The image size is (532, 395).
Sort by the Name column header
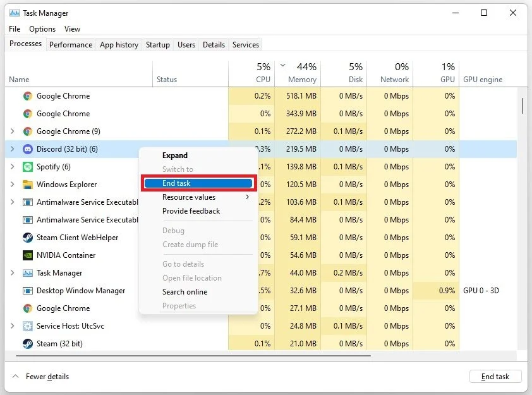[79, 73]
